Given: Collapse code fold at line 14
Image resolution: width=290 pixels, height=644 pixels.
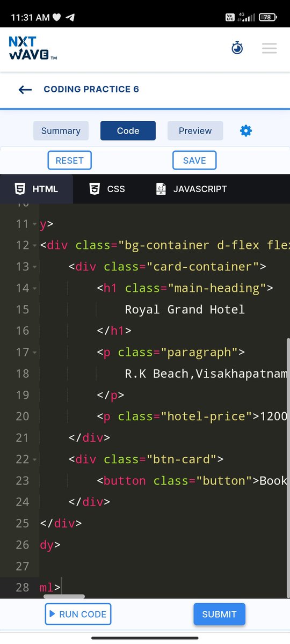Looking at the screenshot, I should [35, 289].
